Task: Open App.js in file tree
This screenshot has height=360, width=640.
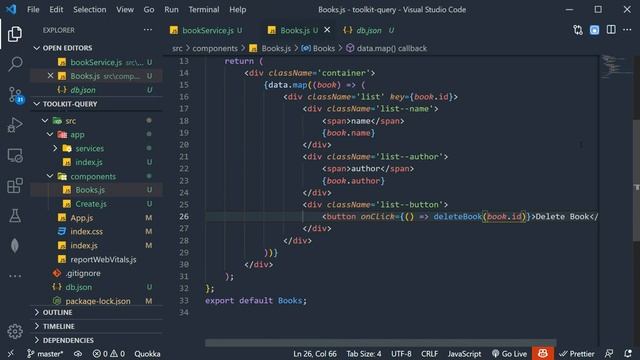Action: coord(82,218)
